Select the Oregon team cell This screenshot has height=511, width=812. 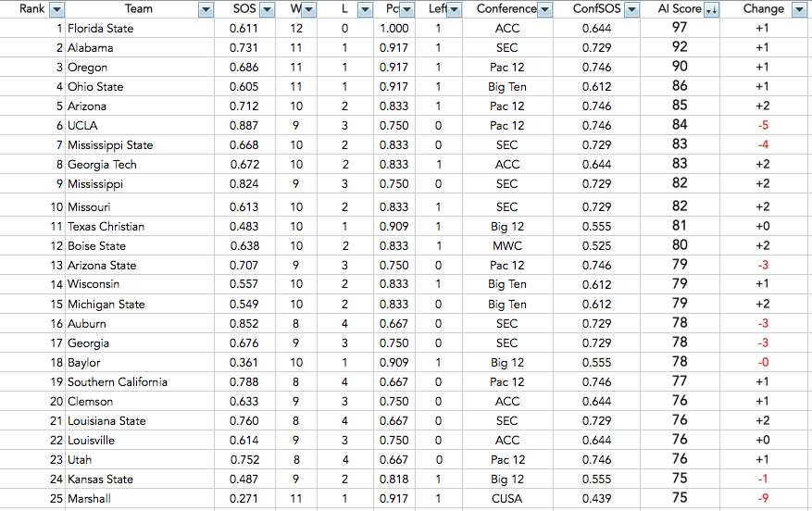click(x=140, y=68)
